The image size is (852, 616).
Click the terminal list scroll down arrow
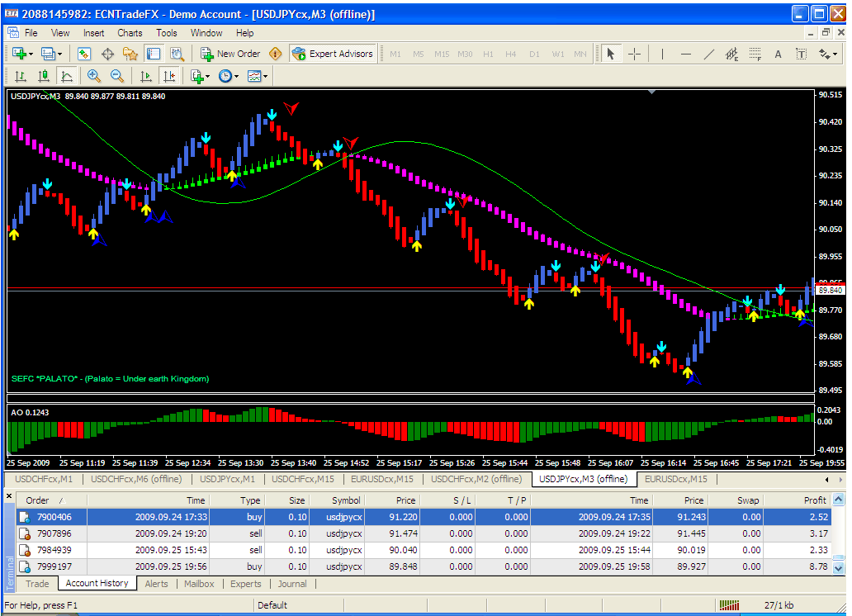click(839, 569)
